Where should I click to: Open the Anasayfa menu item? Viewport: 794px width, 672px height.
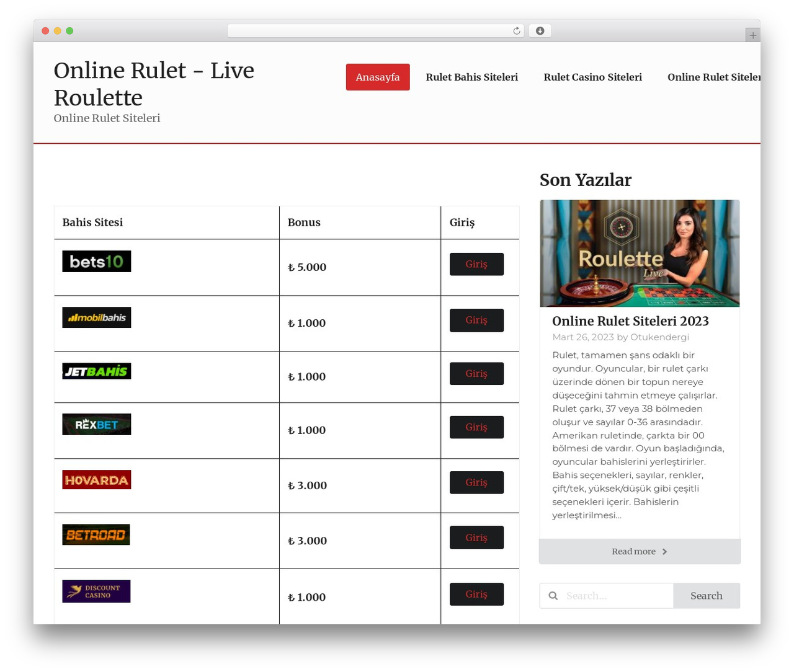(x=378, y=77)
